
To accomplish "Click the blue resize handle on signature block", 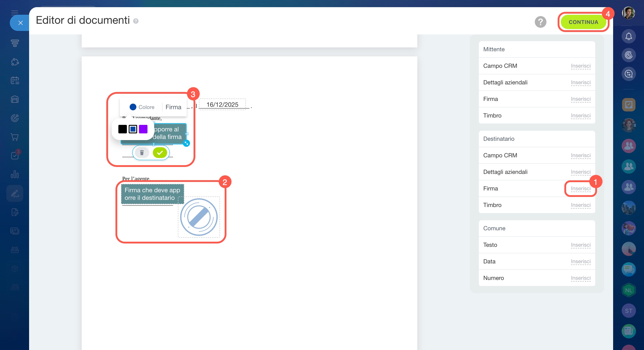I will click(x=186, y=143).
